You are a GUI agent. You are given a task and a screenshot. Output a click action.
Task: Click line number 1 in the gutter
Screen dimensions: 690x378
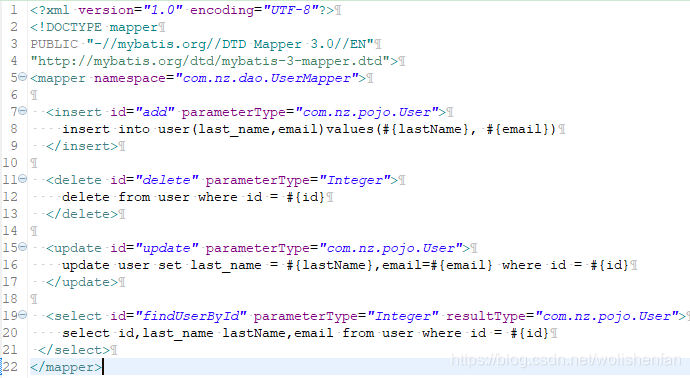pos(14,10)
